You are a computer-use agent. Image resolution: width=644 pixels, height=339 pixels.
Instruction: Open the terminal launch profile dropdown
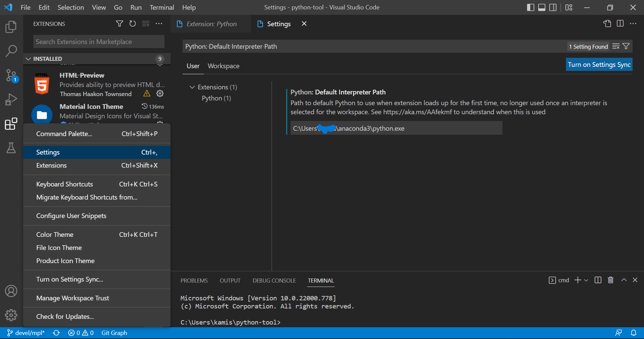pos(586,280)
